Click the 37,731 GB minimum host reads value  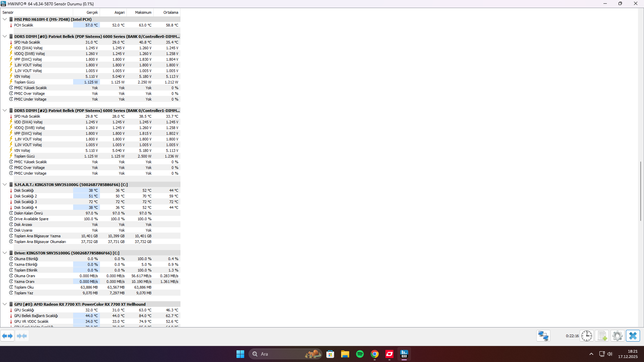click(x=116, y=242)
